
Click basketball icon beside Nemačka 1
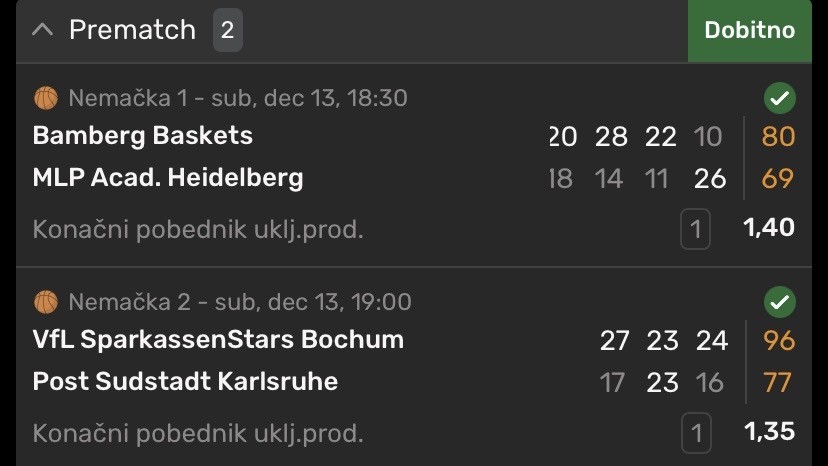pos(46,98)
